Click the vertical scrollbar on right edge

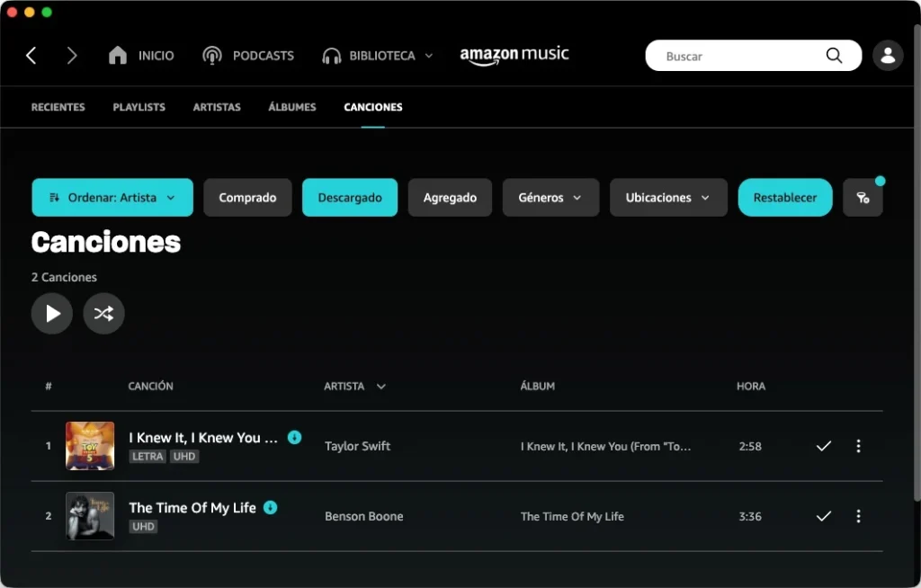click(917, 262)
